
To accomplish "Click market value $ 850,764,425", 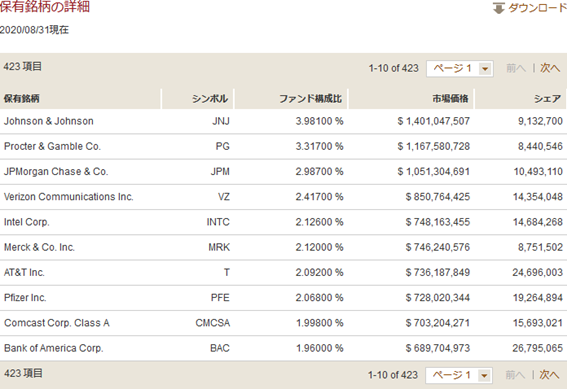I will pyautogui.click(x=438, y=197).
